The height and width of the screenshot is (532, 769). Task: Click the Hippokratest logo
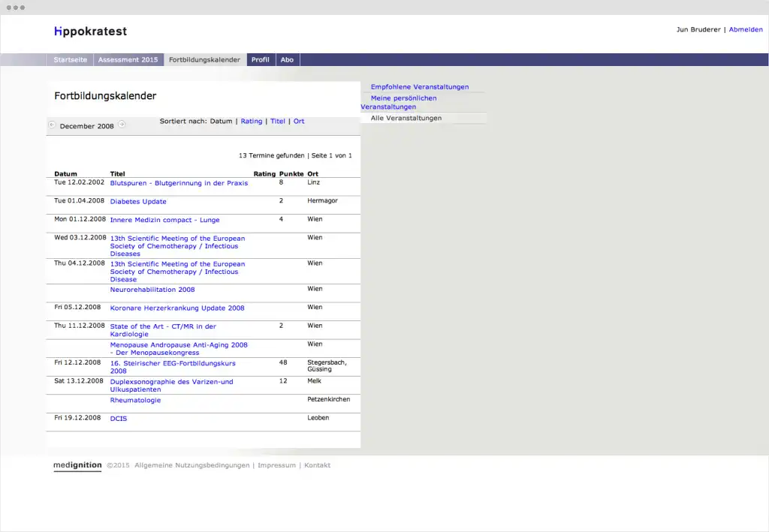tap(90, 32)
